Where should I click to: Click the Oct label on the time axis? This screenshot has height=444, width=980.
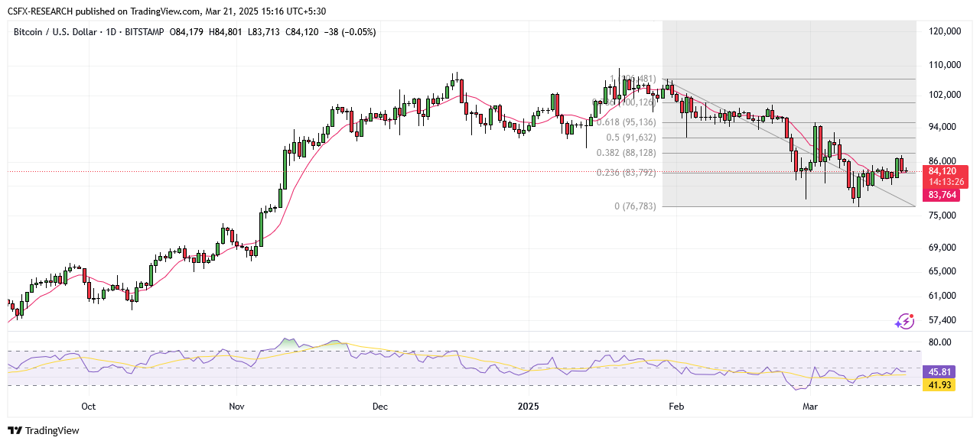(x=89, y=407)
